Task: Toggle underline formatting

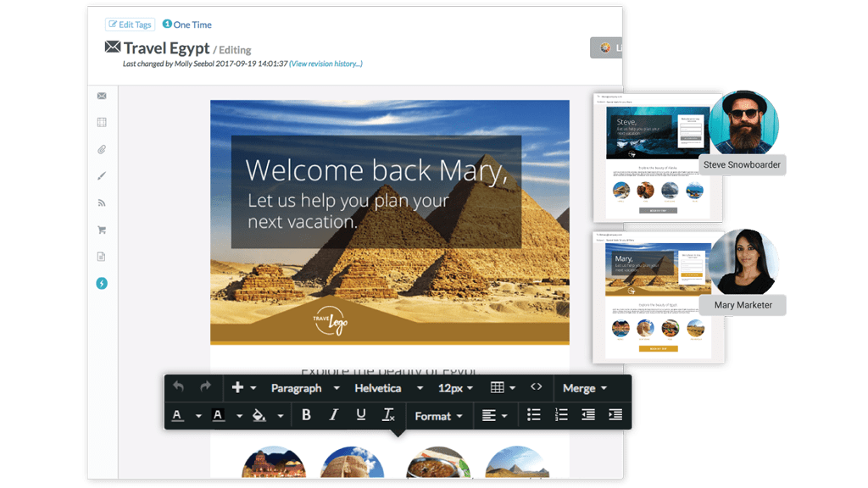Action: pyautogui.click(x=361, y=414)
